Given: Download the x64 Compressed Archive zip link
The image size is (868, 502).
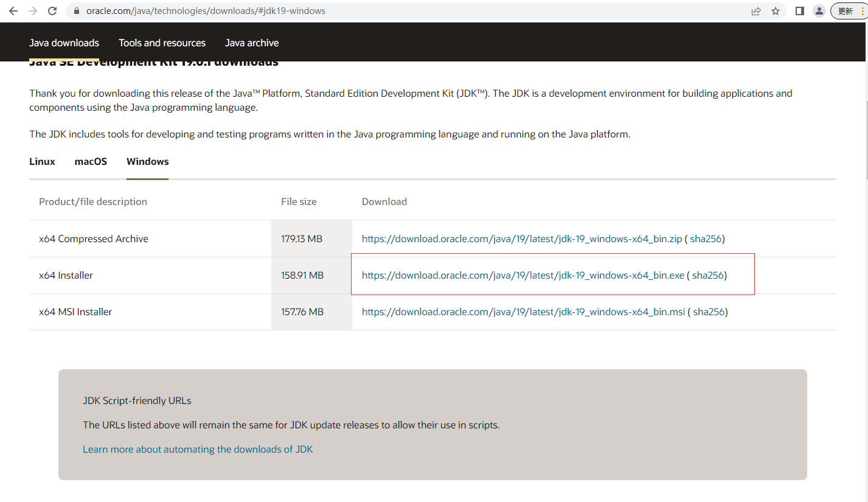Looking at the screenshot, I should point(522,239).
